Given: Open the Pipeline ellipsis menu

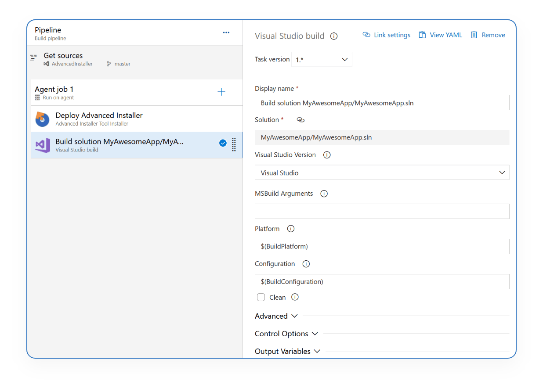Looking at the screenshot, I should pyautogui.click(x=226, y=32).
